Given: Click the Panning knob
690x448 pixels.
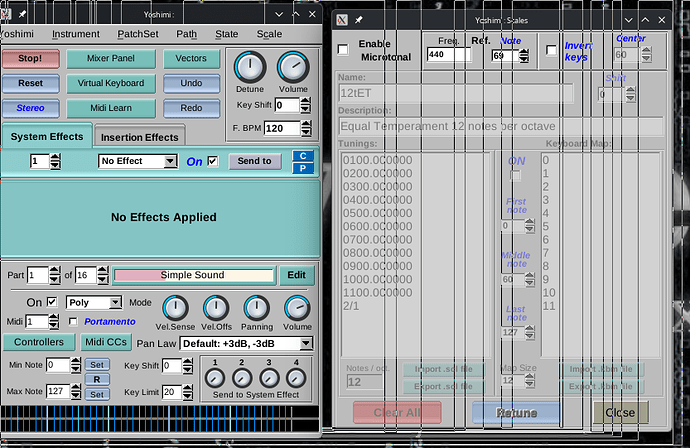Looking at the screenshot, I should pos(257,308).
